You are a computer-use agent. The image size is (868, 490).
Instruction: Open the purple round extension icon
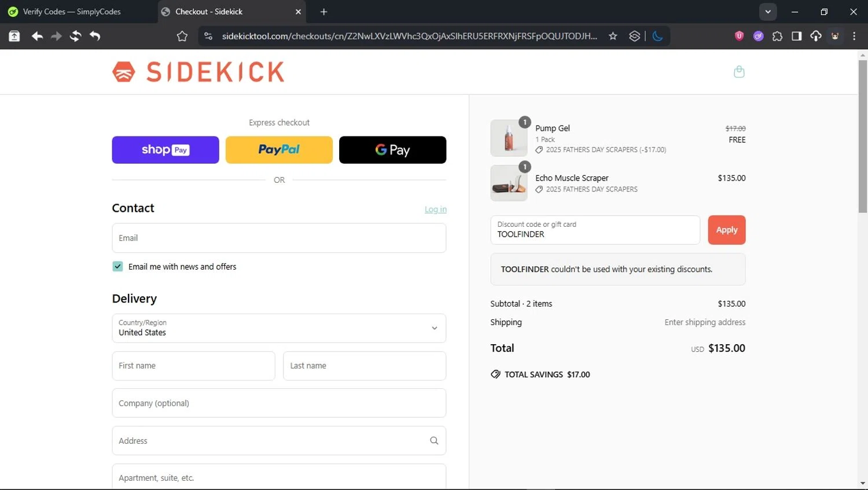click(758, 36)
